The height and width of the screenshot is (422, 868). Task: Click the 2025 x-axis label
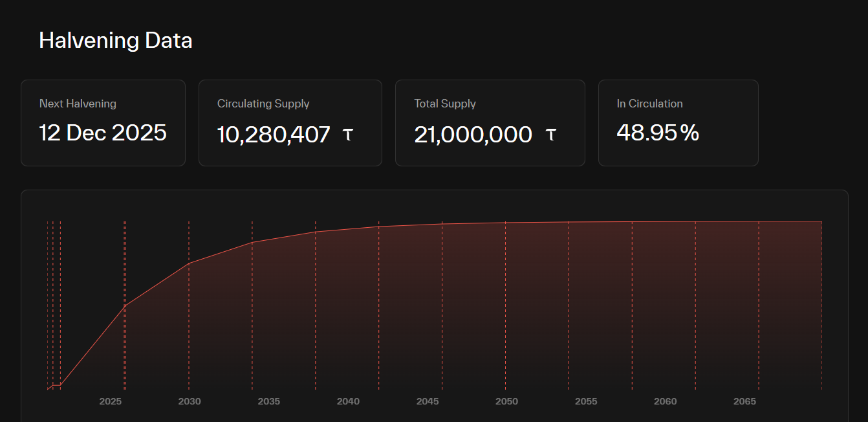pos(111,401)
